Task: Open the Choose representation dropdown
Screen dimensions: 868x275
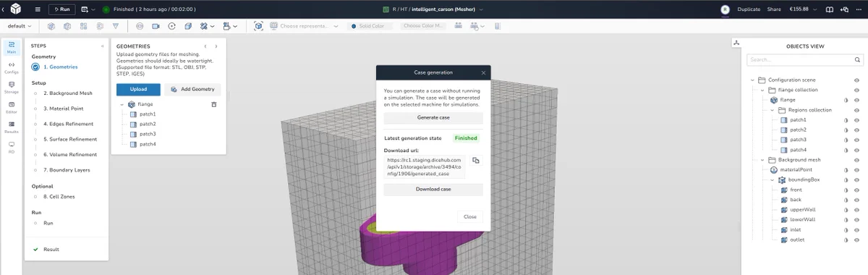Action: (304, 26)
